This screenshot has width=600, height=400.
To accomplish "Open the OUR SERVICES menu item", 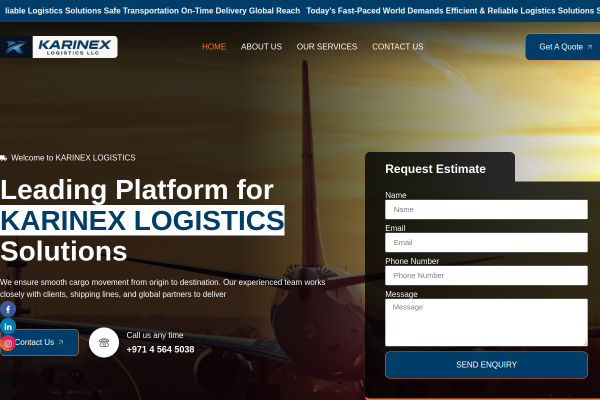I will tap(327, 47).
